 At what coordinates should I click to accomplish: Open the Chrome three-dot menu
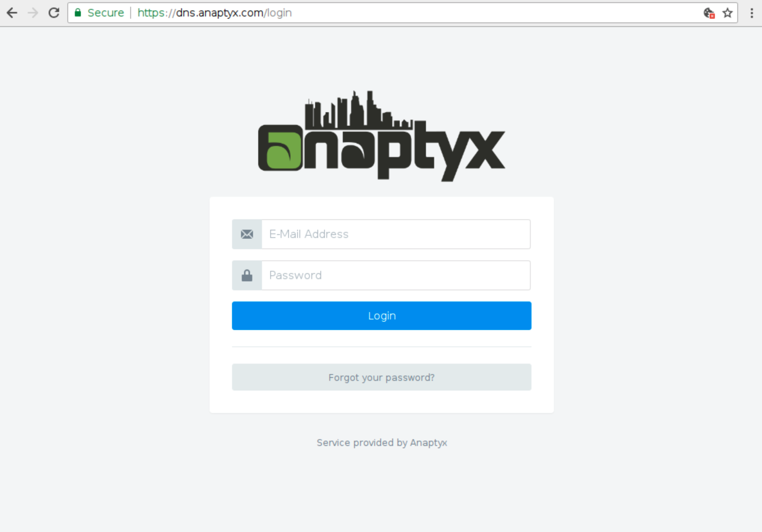point(752,13)
